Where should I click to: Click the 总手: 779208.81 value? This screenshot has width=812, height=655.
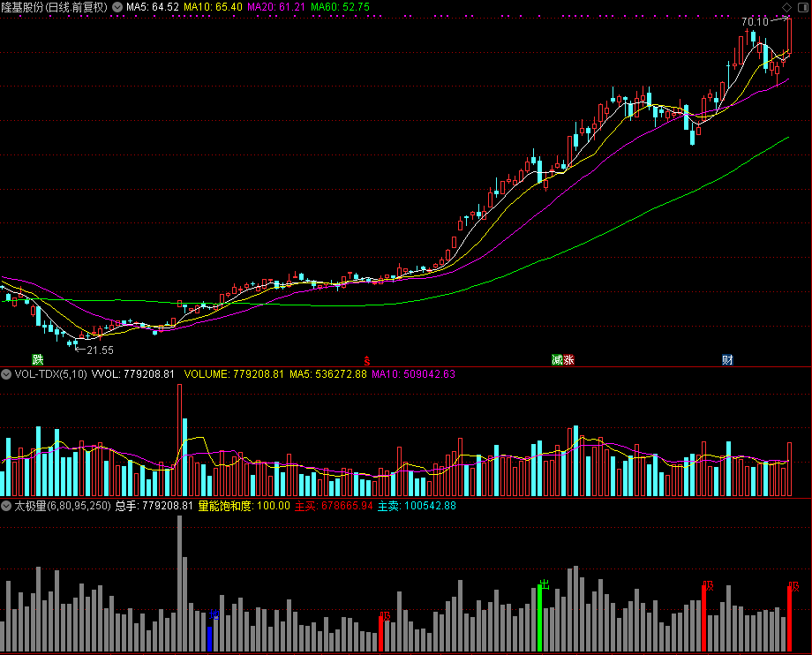tap(154, 506)
